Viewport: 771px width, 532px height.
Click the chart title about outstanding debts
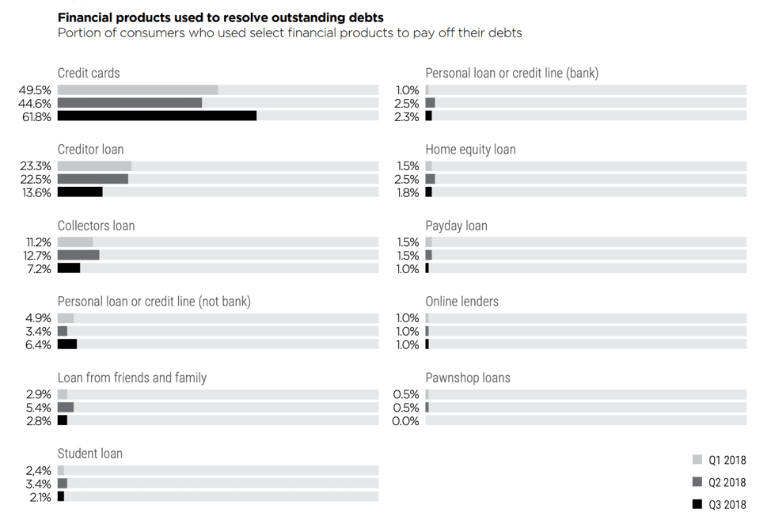tap(221, 17)
